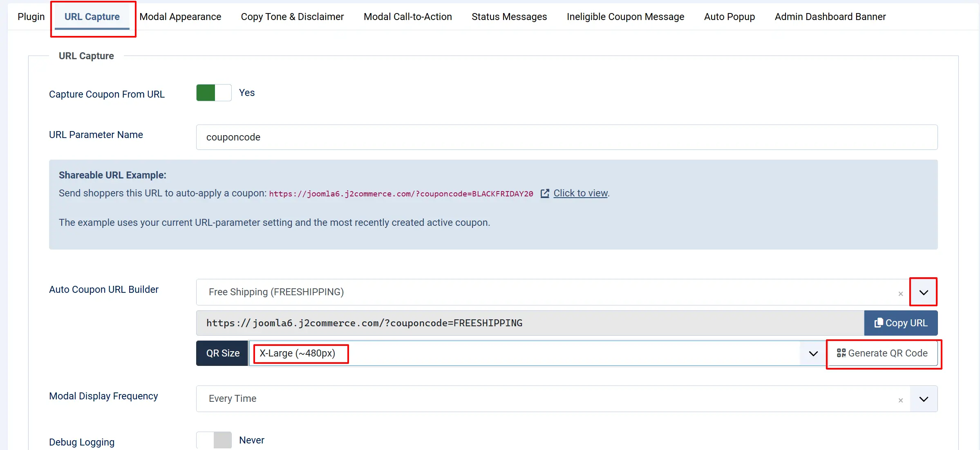Toggle the Debug Logging switch
This screenshot has height=450, width=980.
click(x=214, y=440)
